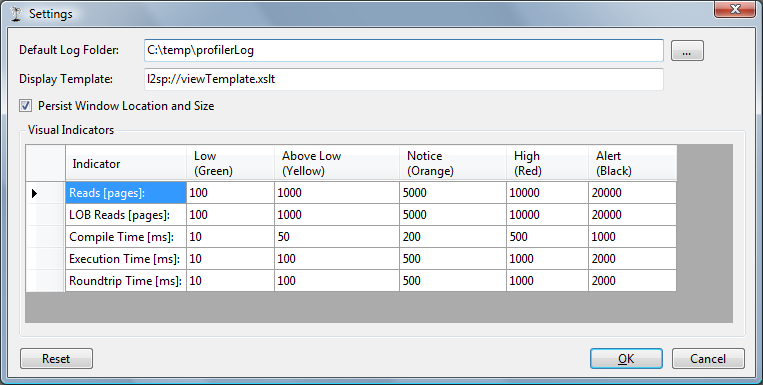Open folder browser with the ellipsis button
Image resolution: width=763 pixels, height=385 pixels.
pyautogui.click(x=687, y=51)
